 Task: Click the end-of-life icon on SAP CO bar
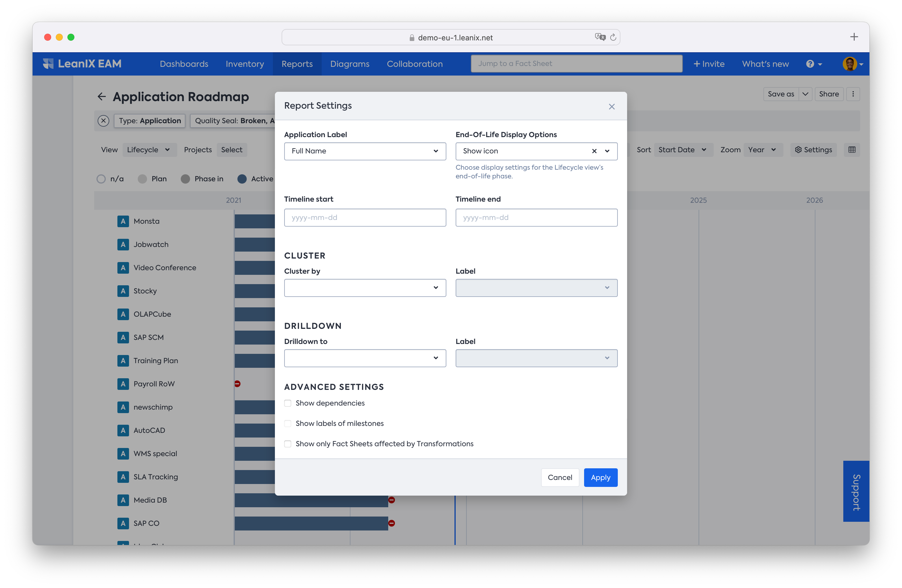[x=391, y=523]
